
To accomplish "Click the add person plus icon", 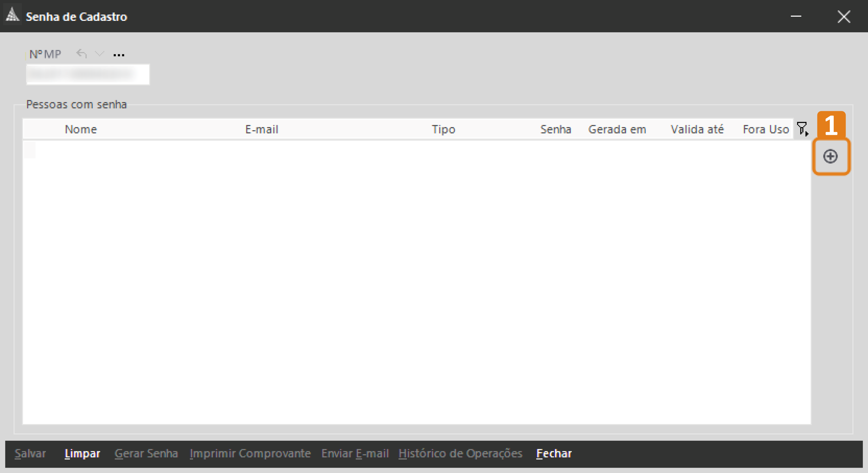I will (x=830, y=156).
